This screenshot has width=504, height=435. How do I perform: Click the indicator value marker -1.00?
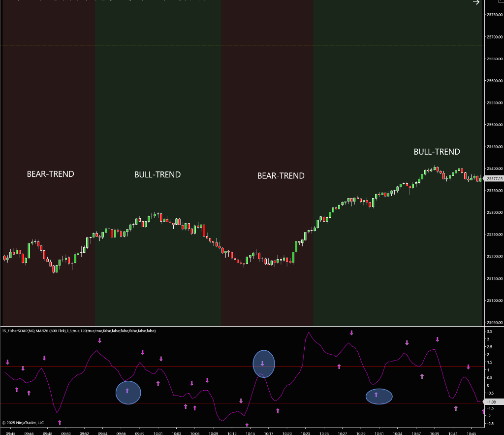click(492, 402)
